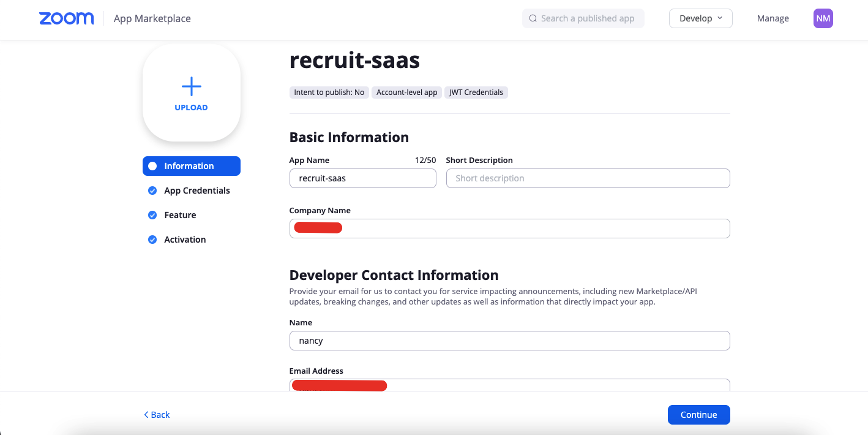
Task: Click the JWT Credentials tag
Action: [x=476, y=93]
